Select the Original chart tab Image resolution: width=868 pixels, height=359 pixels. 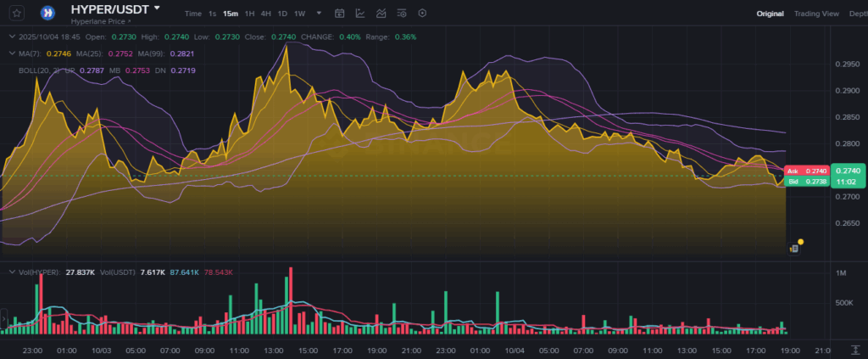(771, 14)
